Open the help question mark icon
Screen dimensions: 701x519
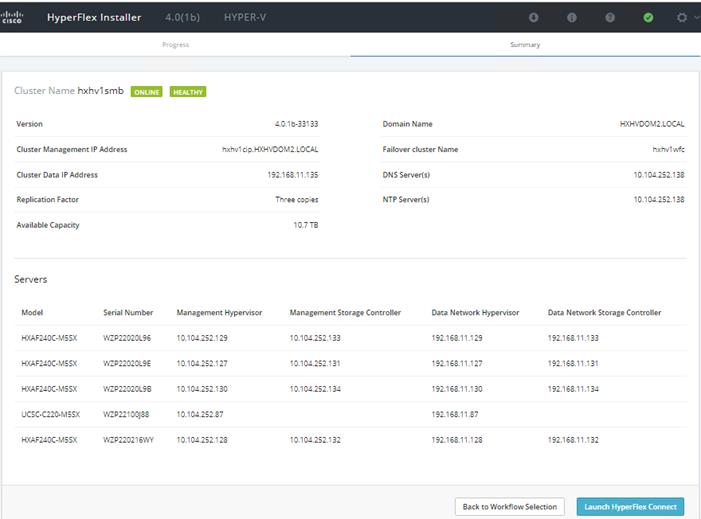[610, 17]
